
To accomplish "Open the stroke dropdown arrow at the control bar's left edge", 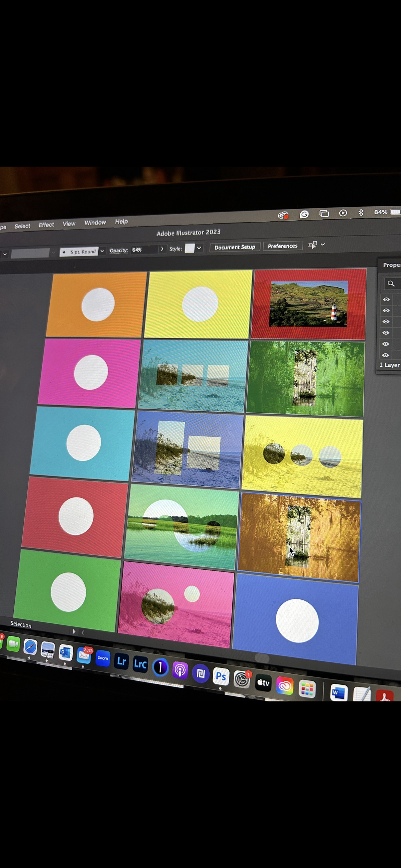I will [x=5, y=254].
